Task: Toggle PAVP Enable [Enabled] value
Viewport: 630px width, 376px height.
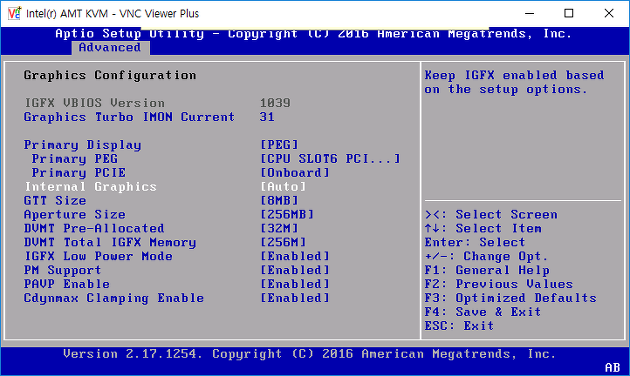Action: (x=295, y=284)
